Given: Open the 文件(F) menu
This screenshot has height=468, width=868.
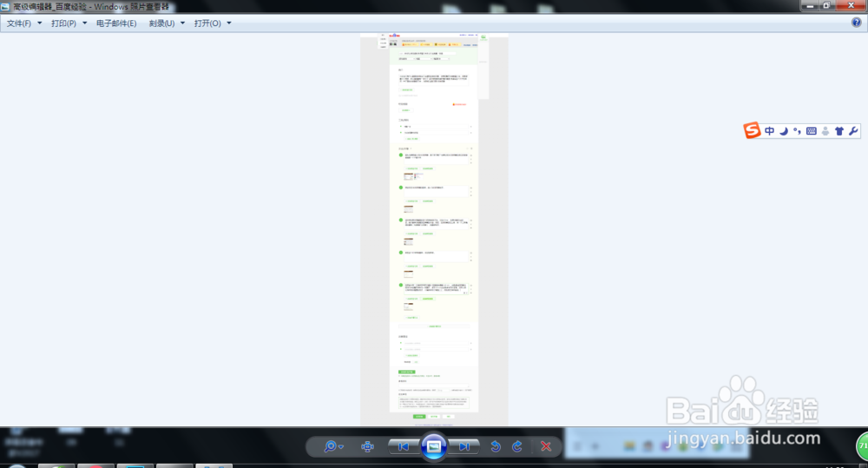Looking at the screenshot, I should [19, 23].
